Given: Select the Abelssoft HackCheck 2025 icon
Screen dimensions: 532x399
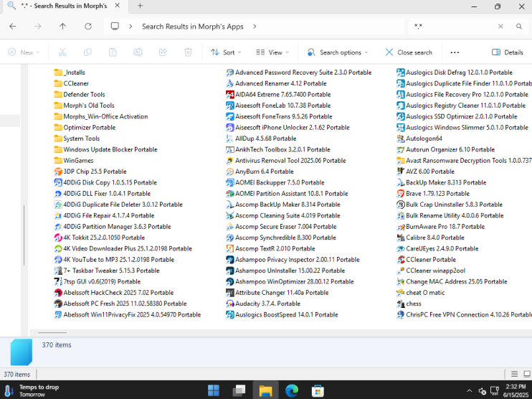Looking at the screenshot, I should pyautogui.click(x=58, y=292).
